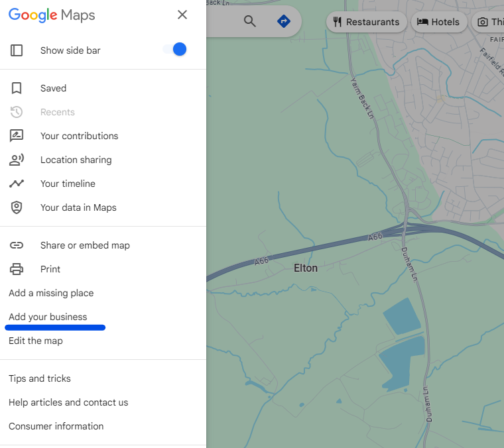Click the side bar panel icon

pyautogui.click(x=17, y=50)
